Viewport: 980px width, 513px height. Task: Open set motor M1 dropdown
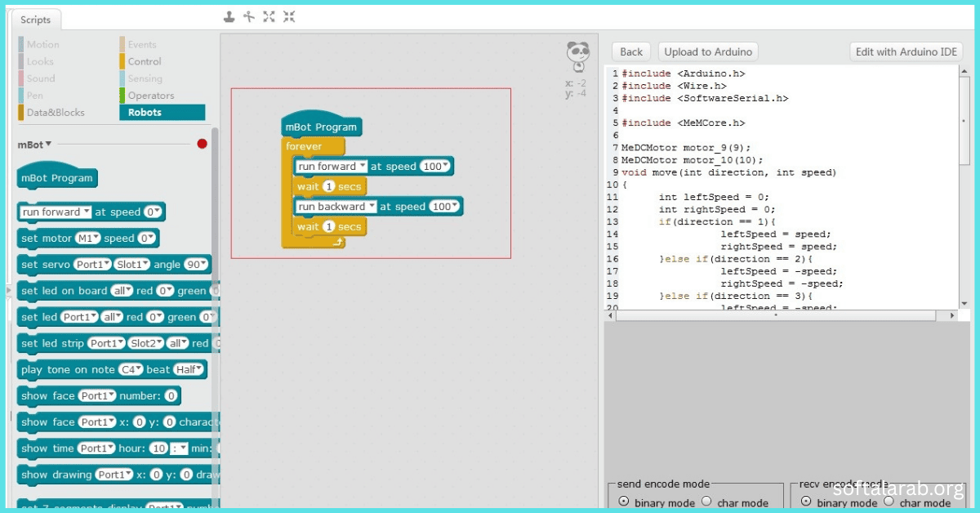(87, 239)
